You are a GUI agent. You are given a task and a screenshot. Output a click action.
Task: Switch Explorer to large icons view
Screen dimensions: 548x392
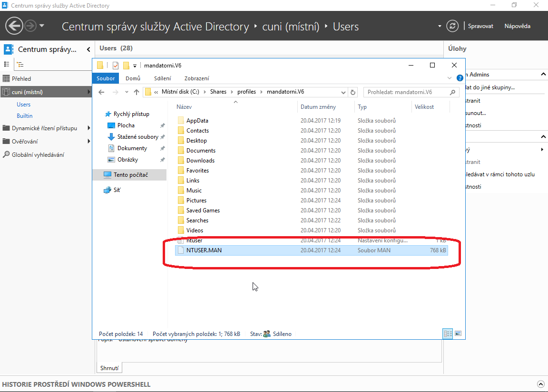click(458, 334)
